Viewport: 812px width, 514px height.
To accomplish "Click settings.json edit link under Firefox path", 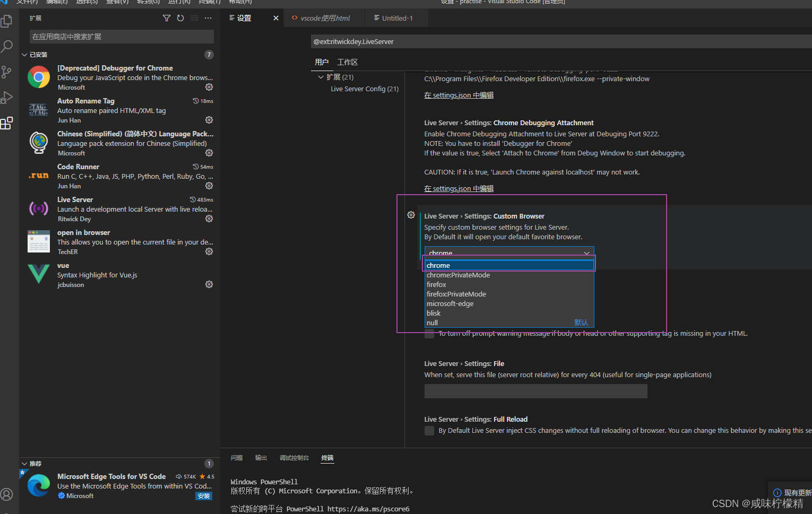I will [459, 95].
